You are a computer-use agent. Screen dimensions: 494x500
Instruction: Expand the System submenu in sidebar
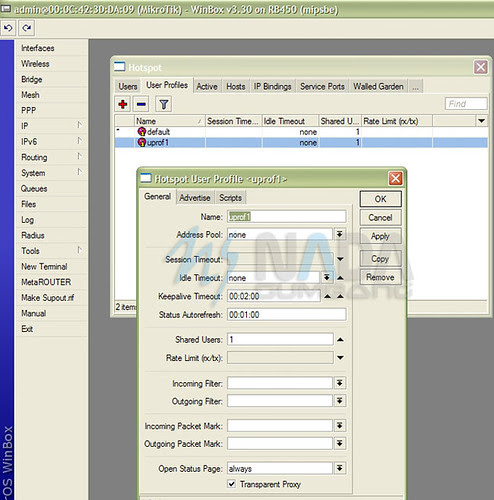79,172
